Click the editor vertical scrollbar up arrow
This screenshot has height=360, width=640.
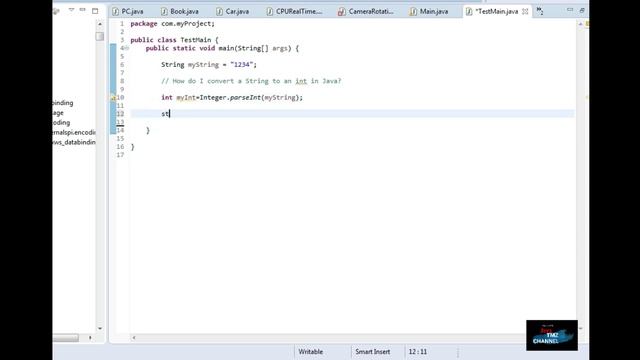coord(580,24)
